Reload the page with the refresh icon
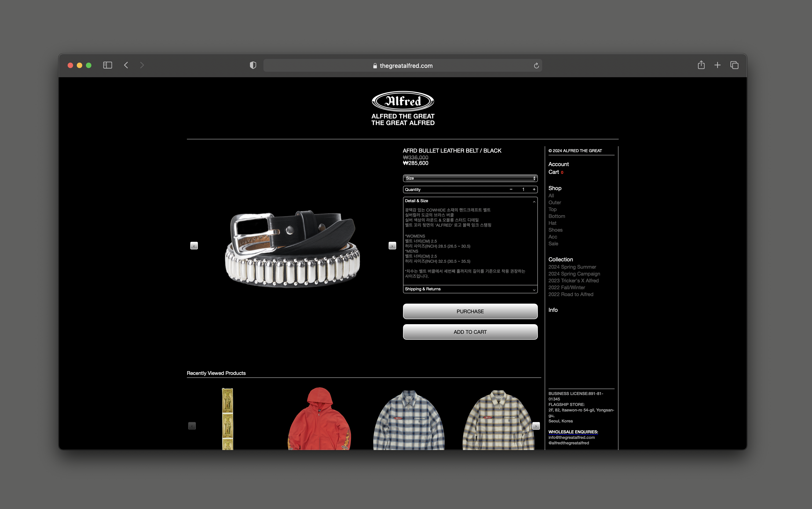Screen dimensions: 812x509 [x=536, y=66]
